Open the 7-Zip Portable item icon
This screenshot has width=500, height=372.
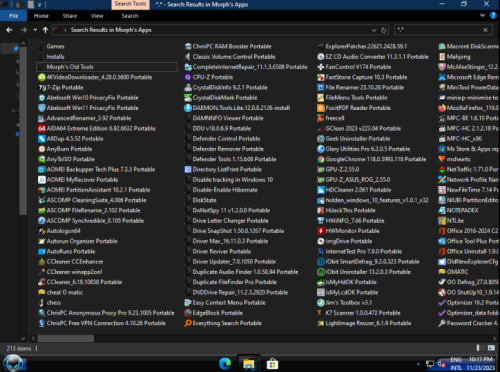[42, 88]
